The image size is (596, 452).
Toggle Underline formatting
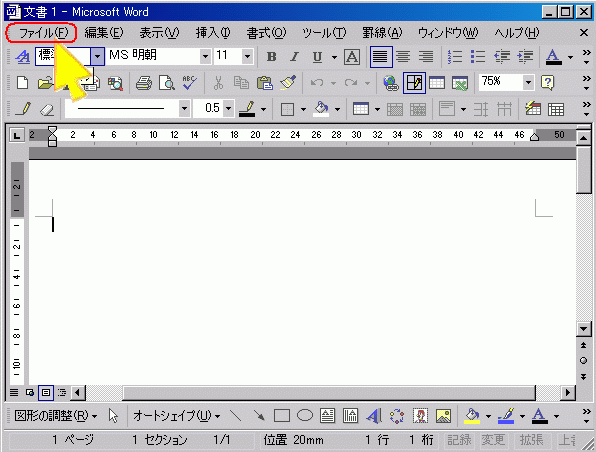click(317, 57)
